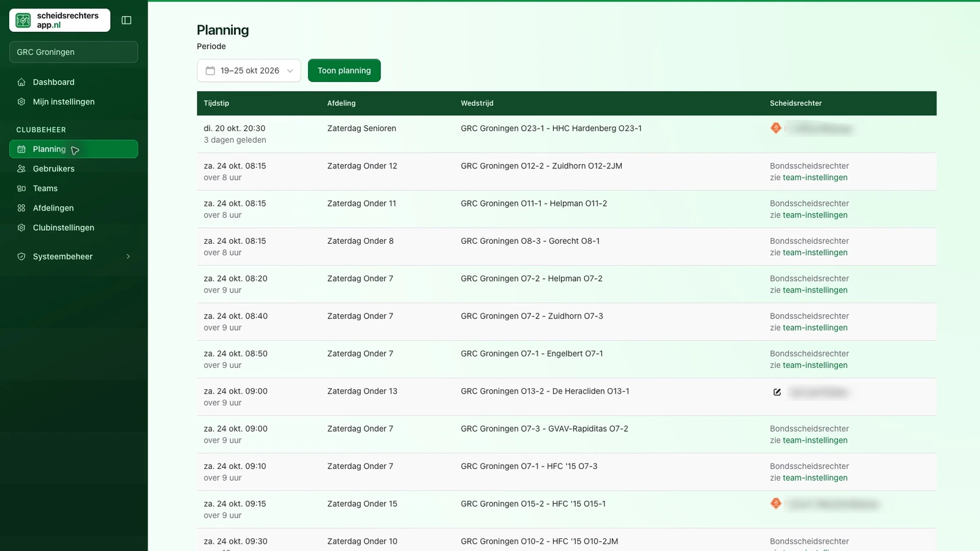Go to Gebruikers in club management

click(x=73, y=169)
